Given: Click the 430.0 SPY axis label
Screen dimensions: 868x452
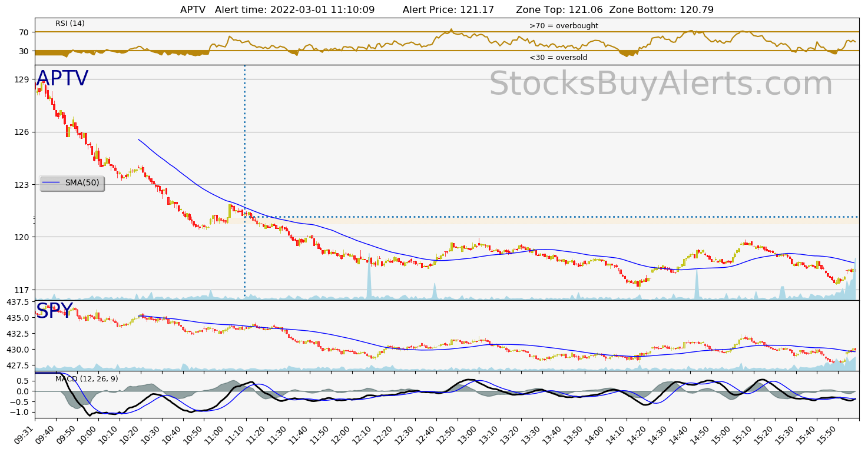Looking at the screenshot, I should point(19,350).
